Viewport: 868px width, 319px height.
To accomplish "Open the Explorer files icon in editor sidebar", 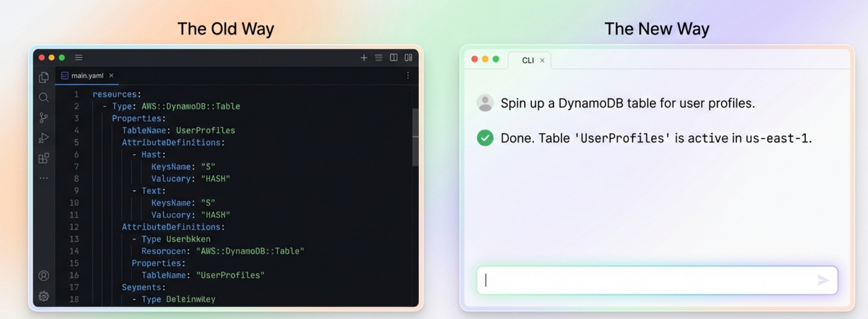I will point(44,77).
